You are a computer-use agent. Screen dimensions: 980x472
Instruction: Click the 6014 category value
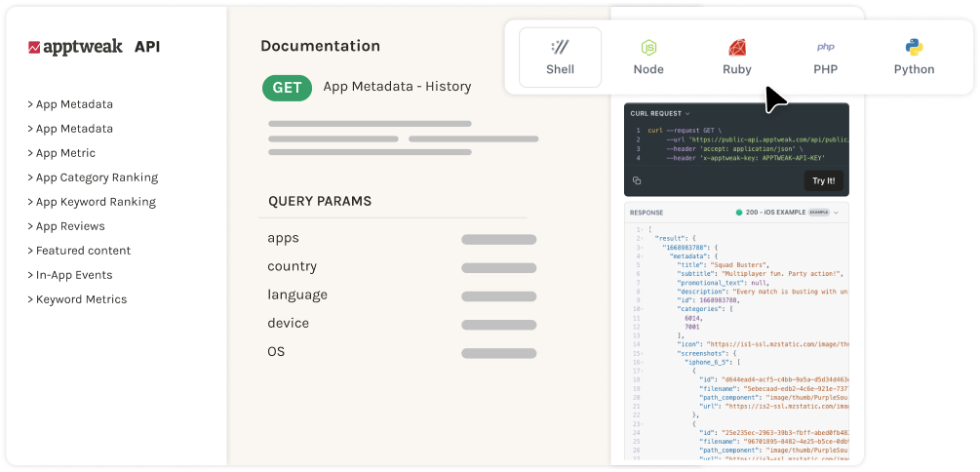693,318
